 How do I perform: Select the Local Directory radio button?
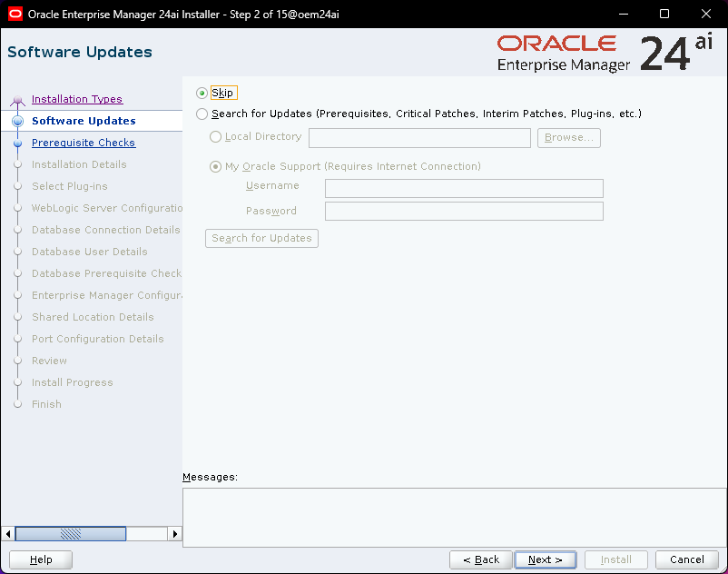point(215,137)
